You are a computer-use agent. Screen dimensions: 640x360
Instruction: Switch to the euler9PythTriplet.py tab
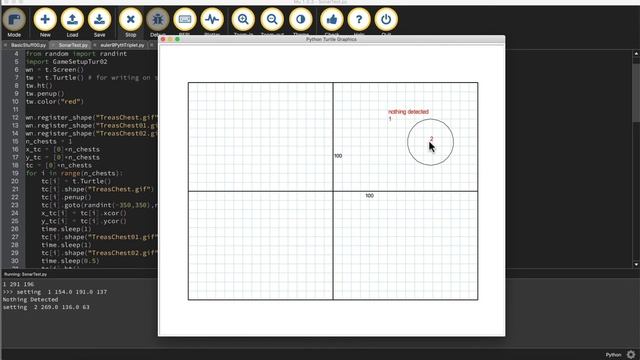(x=122, y=45)
